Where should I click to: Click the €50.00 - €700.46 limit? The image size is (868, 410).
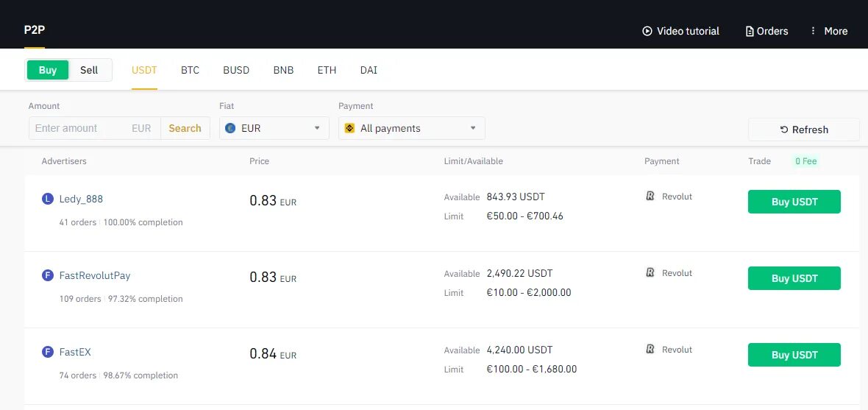coord(524,216)
